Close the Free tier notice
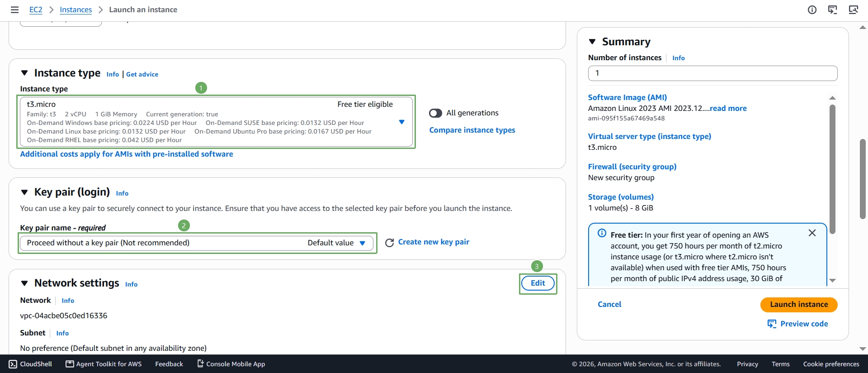The image size is (868, 373). click(812, 233)
